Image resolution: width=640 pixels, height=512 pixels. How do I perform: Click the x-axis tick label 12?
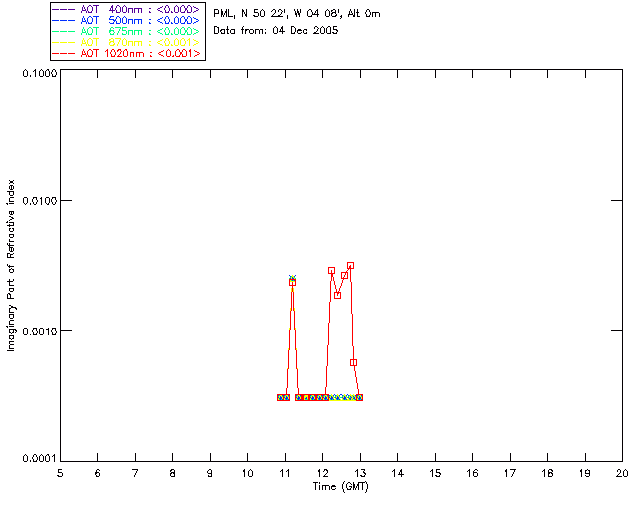[x=322, y=473]
